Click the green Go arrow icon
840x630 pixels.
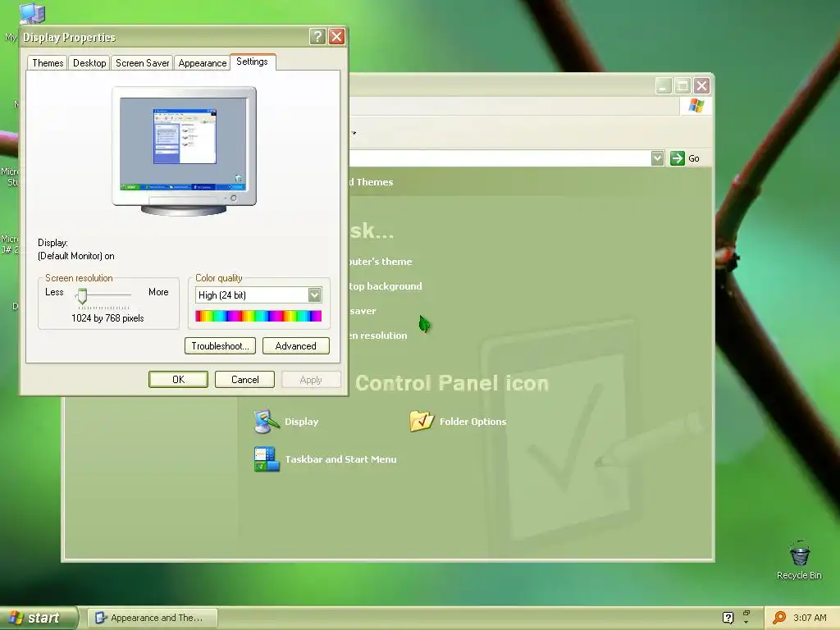pos(677,158)
